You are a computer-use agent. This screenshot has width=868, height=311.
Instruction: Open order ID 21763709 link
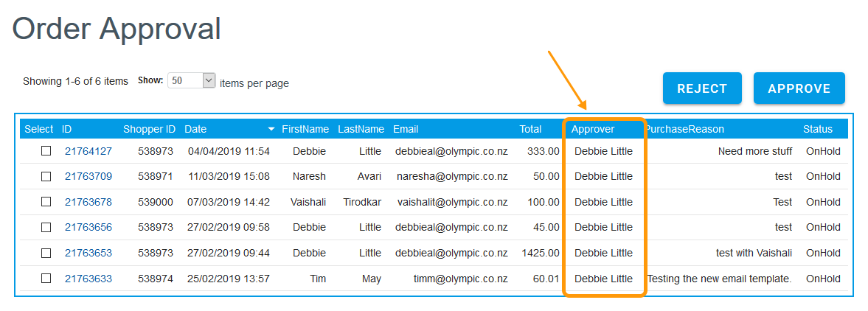click(88, 176)
